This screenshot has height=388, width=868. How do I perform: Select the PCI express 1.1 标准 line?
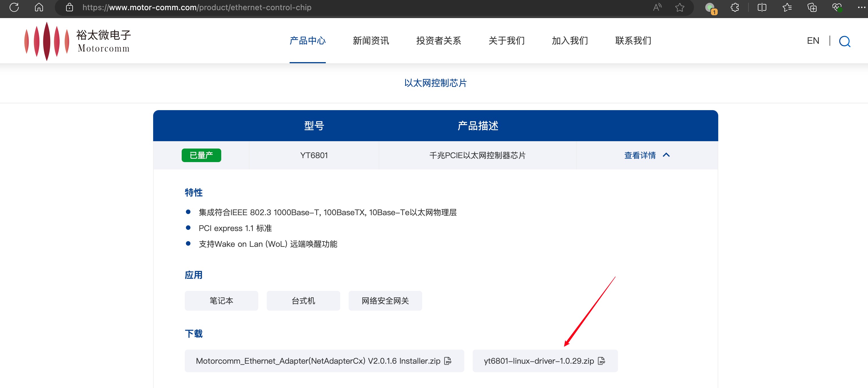coord(235,228)
